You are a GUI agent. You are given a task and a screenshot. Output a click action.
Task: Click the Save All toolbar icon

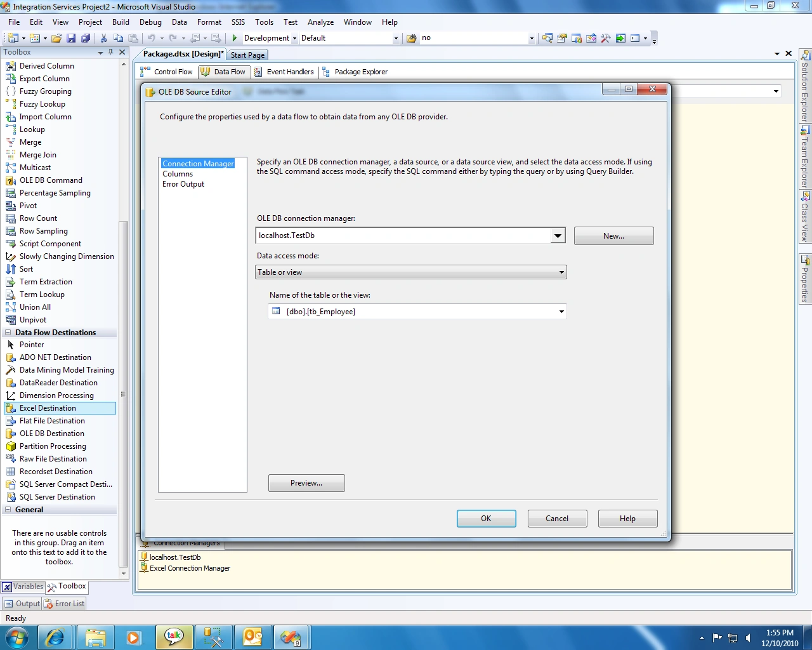click(86, 38)
